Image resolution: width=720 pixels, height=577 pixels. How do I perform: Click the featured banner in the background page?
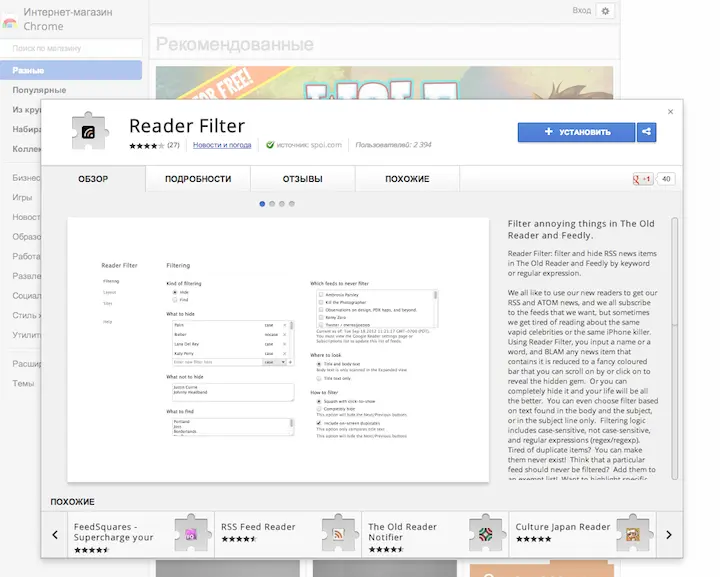tap(384, 83)
